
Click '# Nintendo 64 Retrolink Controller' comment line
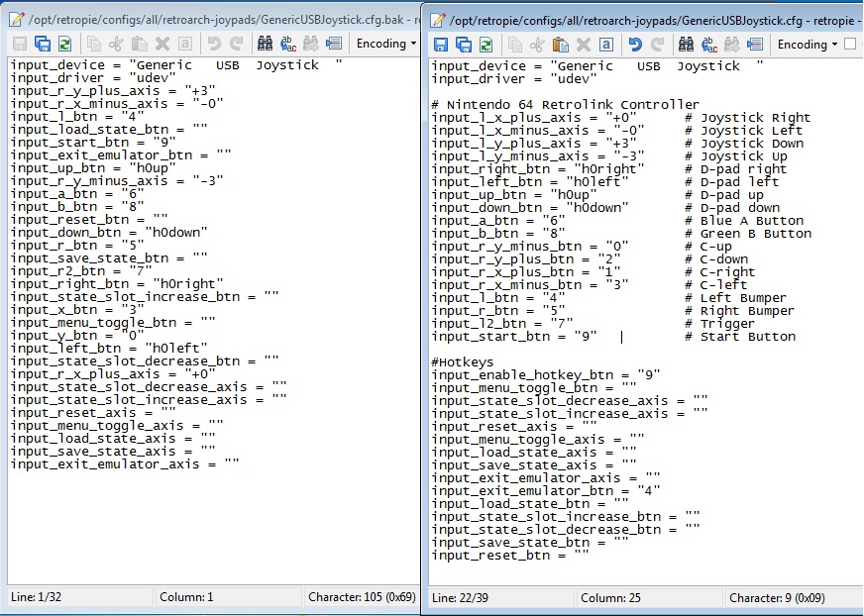[x=566, y=104]
